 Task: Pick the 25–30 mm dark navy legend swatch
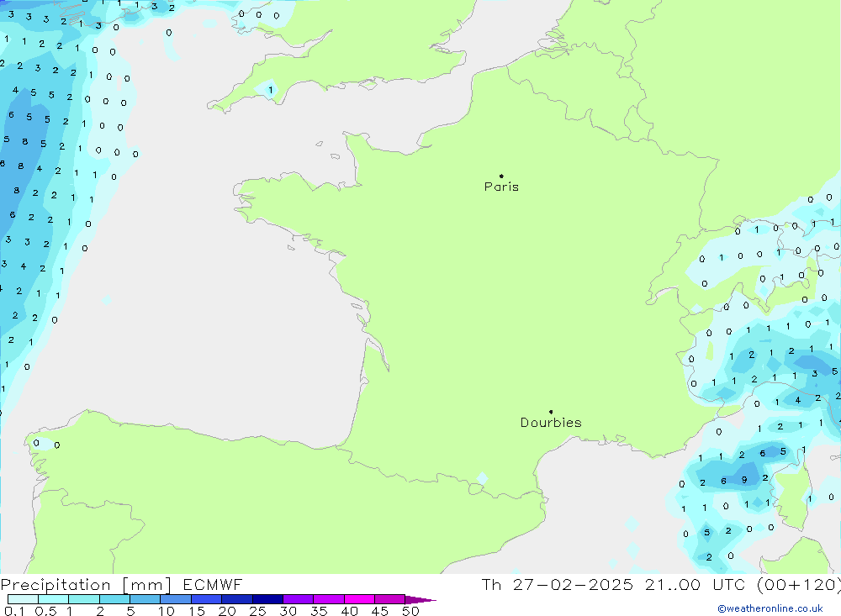click(x=267, y=599)
